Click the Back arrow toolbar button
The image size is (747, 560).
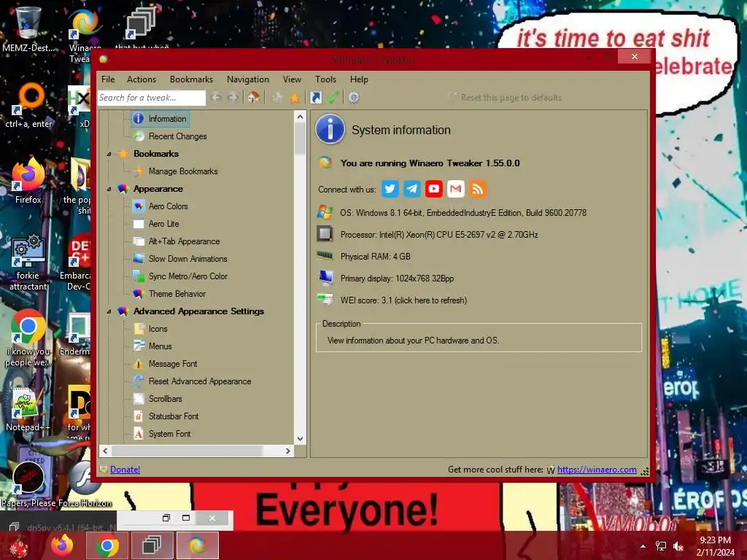[216, 98]
